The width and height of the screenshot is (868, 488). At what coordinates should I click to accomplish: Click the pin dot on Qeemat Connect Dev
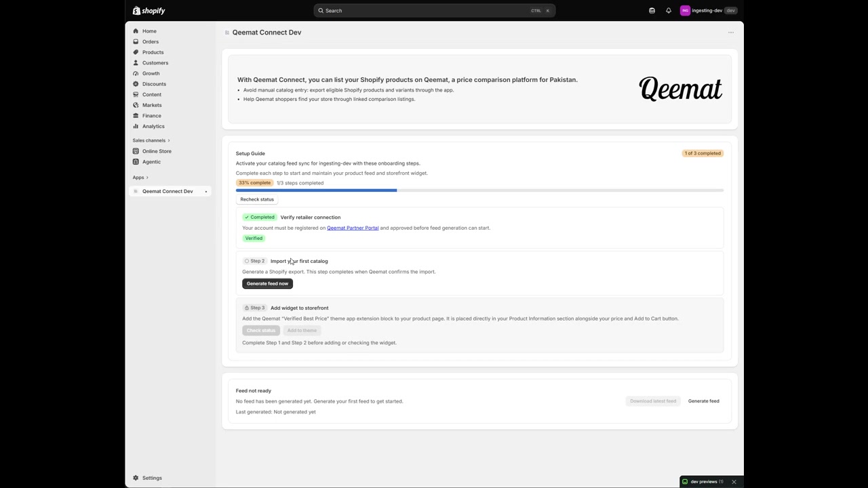206,192
